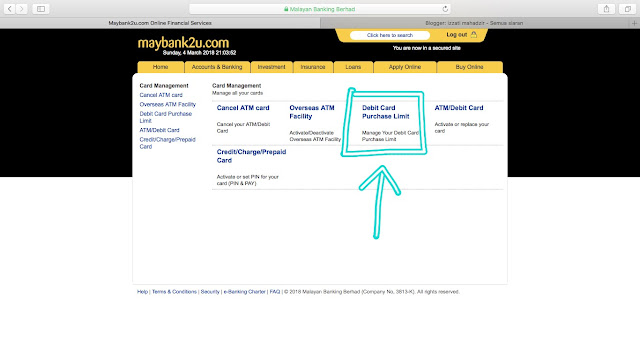Click the maybank2u.com logo

183,43
